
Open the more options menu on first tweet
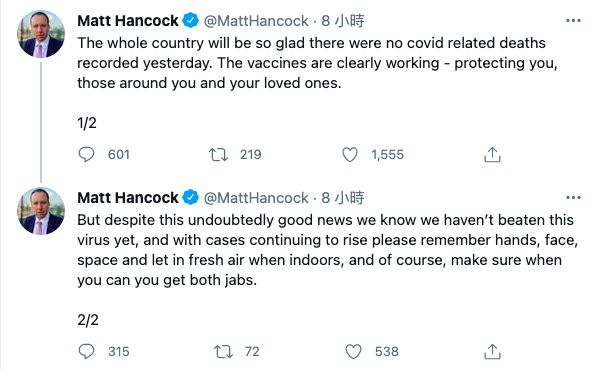573,21
